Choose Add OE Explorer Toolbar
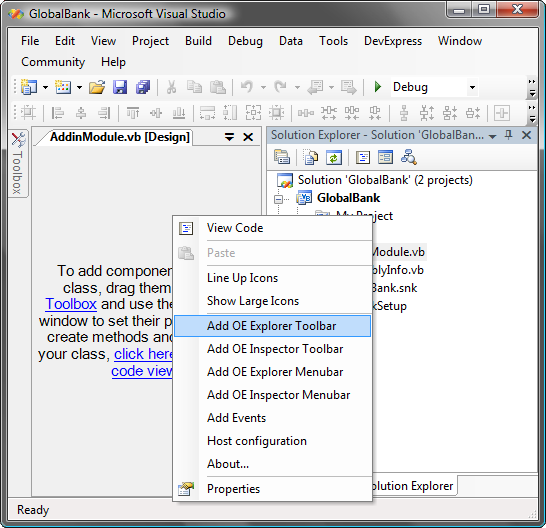The image size is (546, 528). [272, 326]
